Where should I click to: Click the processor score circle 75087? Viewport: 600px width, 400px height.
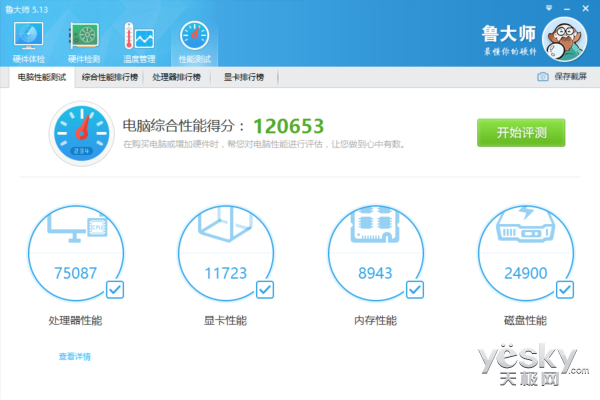pos(76,253)
